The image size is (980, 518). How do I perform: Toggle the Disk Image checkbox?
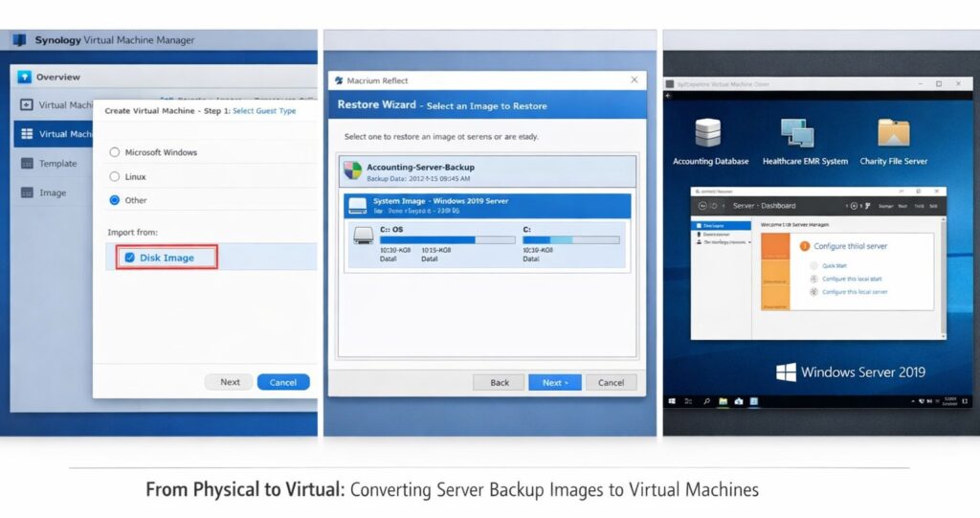129,258
